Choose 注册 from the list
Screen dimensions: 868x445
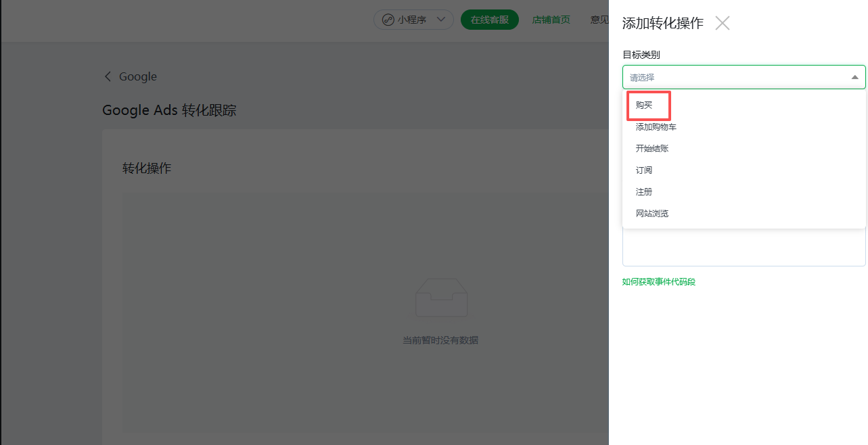(644, 192)
